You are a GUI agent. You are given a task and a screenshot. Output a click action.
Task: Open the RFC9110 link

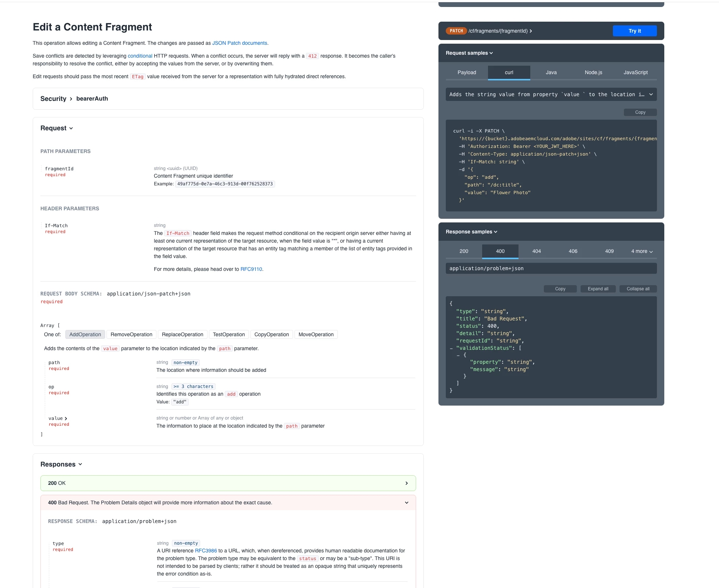(x=251, y=269)
